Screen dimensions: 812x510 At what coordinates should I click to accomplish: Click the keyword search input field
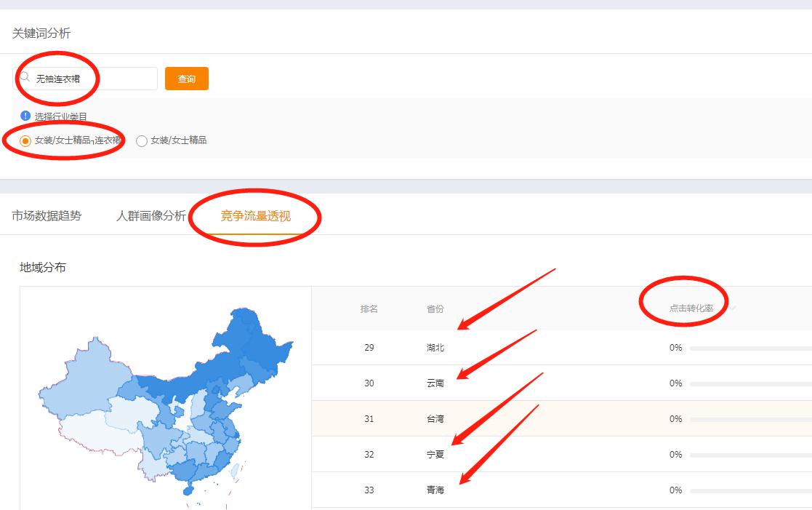(85, 79)
